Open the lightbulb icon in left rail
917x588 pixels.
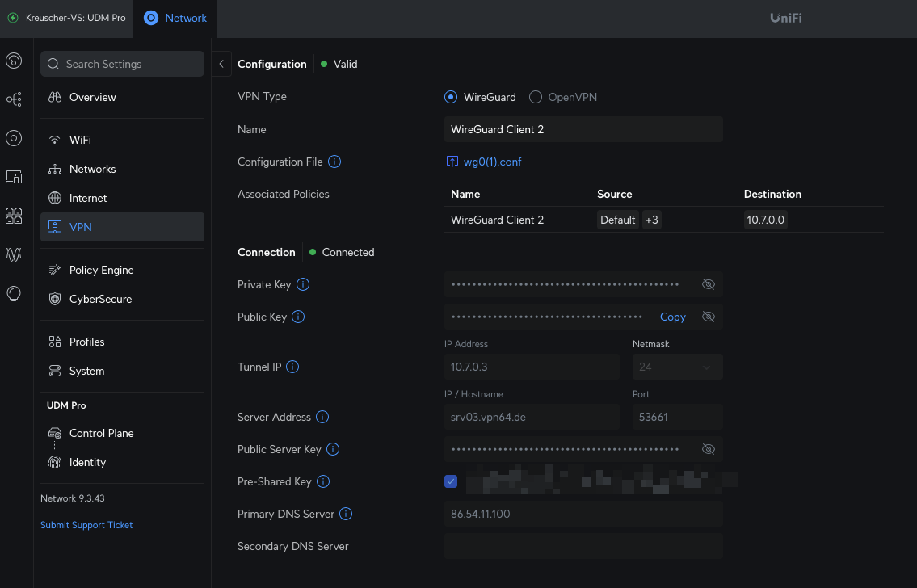[x=14, y=293]
